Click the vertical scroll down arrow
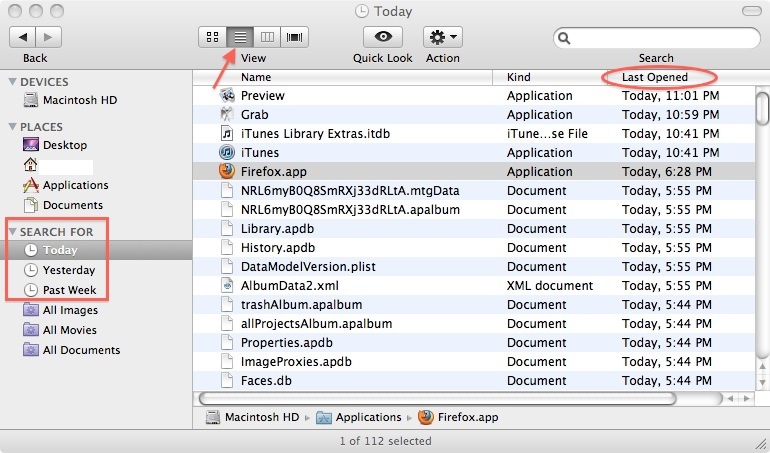Screen dimensions: 770x453 762,382
